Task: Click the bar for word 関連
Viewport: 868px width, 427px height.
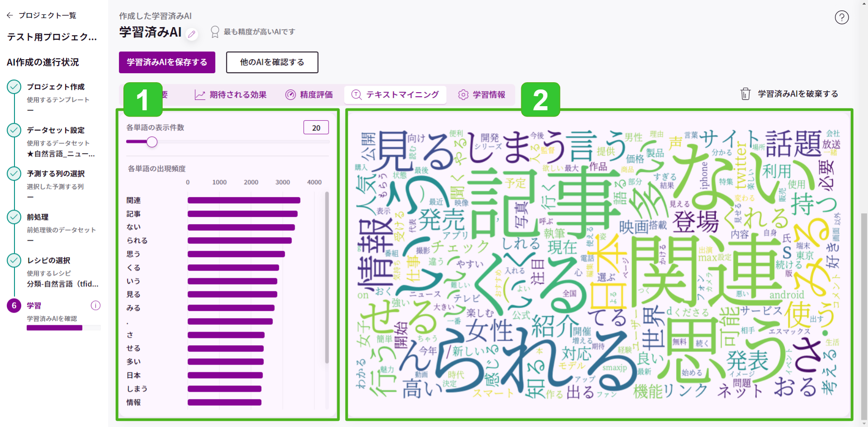Action: click(244, 200)
